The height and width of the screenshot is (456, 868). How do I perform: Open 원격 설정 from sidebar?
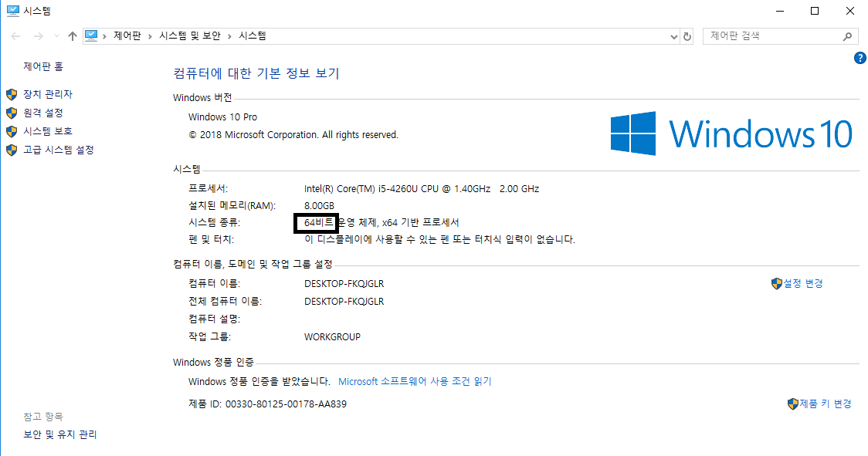[43, 113]
